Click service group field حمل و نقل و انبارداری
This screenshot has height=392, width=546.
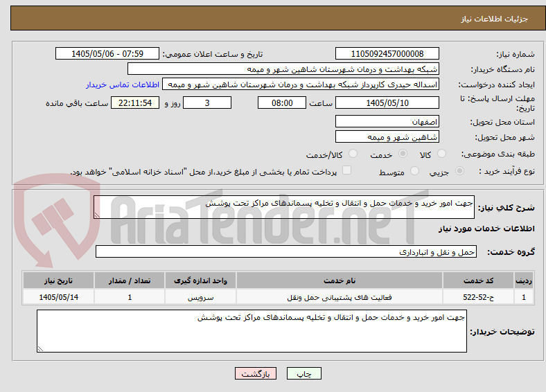286,251
